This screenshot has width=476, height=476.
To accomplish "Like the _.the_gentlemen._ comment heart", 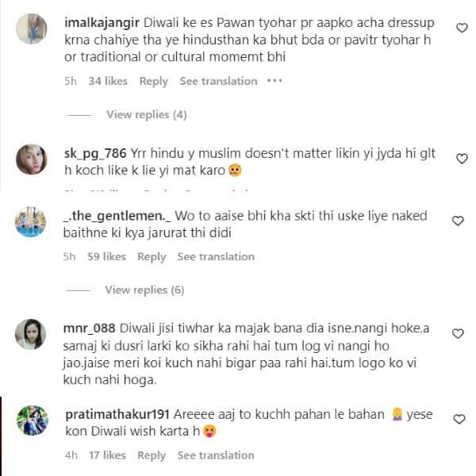I will 458,221.
